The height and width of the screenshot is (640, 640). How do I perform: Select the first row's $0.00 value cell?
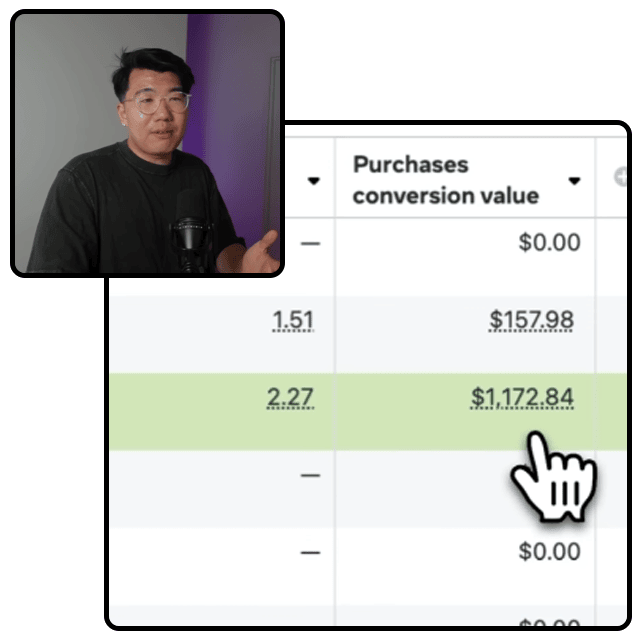[549, 242]
